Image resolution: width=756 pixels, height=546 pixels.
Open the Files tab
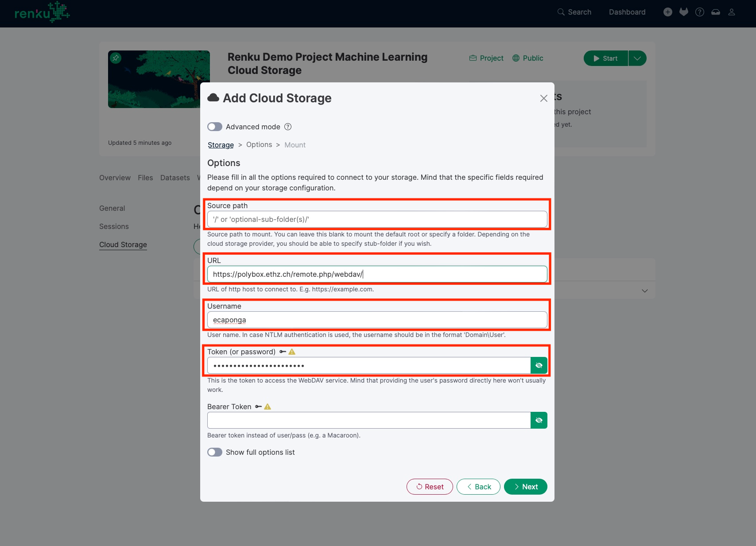point(145,178)
